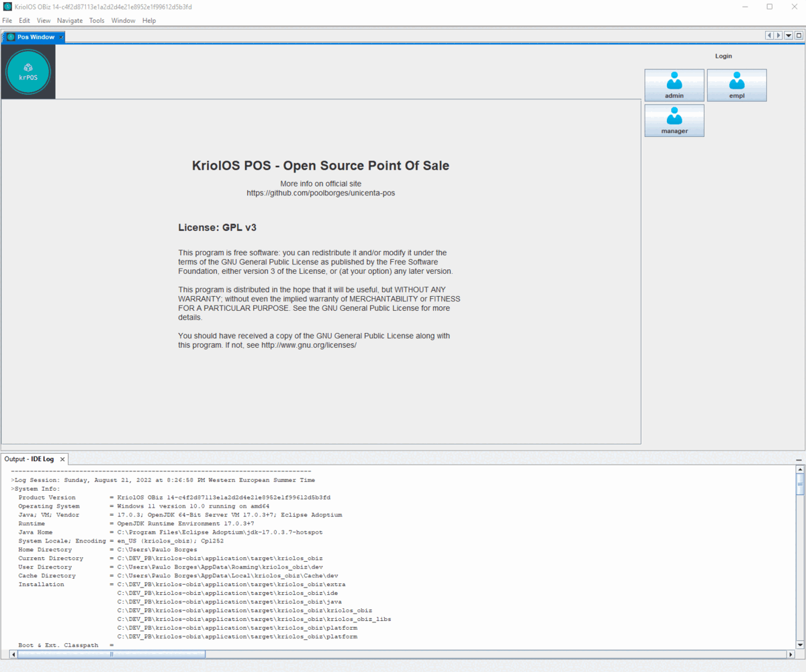The width and height of the screenshot is (806, 672).
Task: Click the Login label
Action: tap(723, 56)
